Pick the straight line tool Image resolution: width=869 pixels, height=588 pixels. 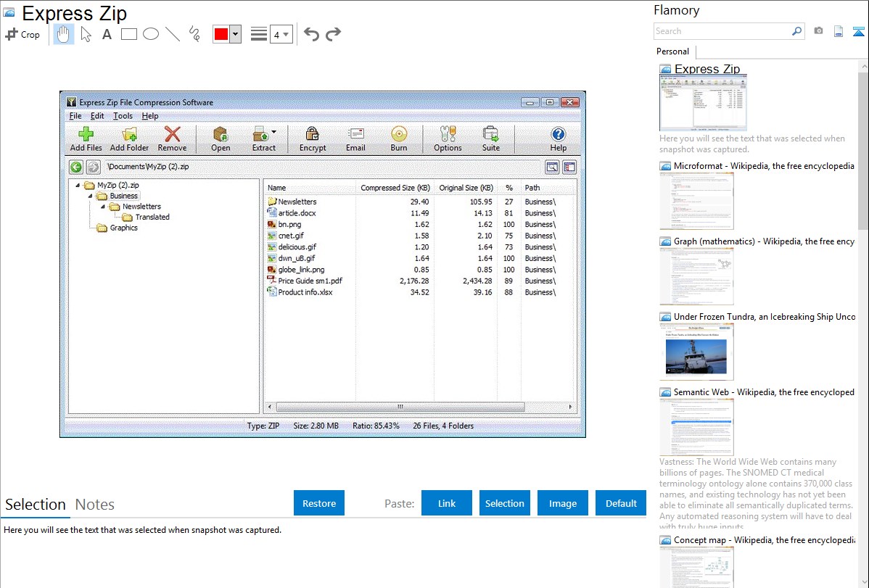pyautogui.click(x=173, y=34)
